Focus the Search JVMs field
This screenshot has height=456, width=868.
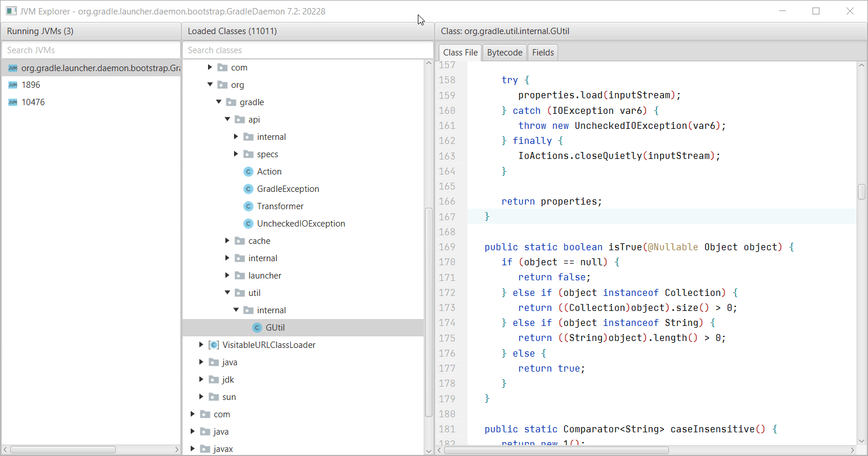(x=91, y=50)
